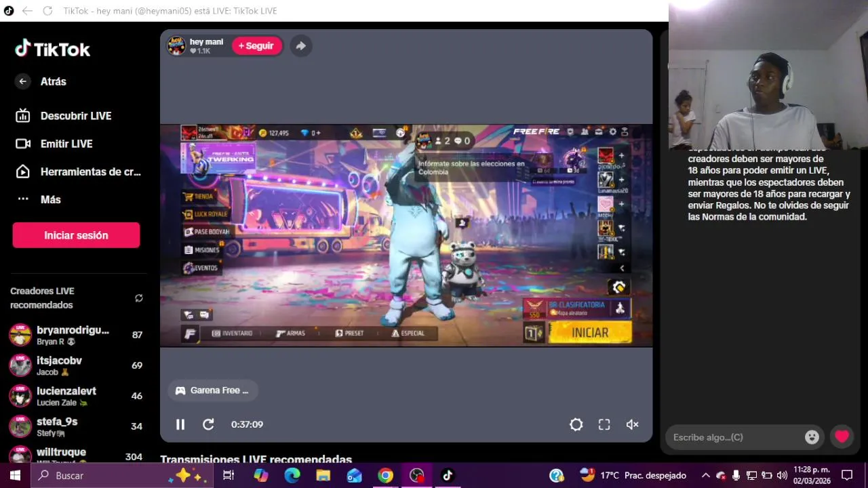Open Copilot from the taskbar
The image size is (868, 488).
[x=261, y=476]
